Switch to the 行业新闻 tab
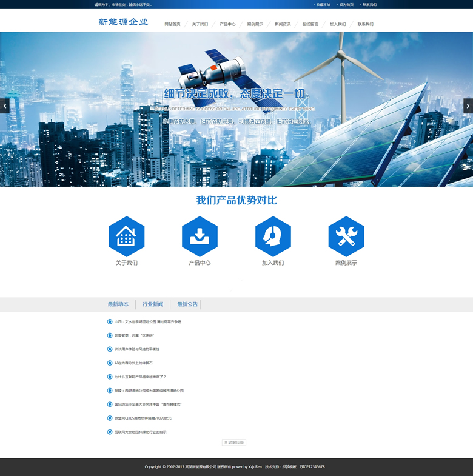The image size is (473, 476). (x=153, y=304)
